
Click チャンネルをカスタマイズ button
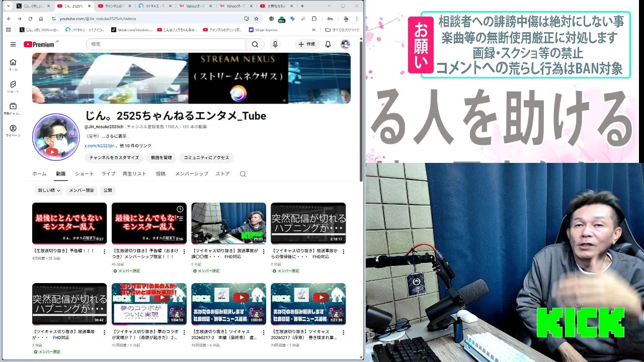pos(114,158)
